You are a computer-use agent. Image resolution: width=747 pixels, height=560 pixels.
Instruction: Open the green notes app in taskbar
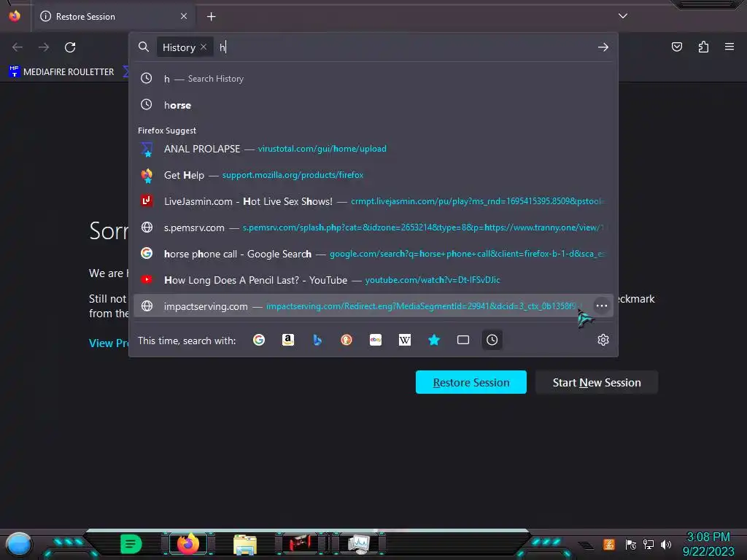pyautogui.click(x=131, y=544)
